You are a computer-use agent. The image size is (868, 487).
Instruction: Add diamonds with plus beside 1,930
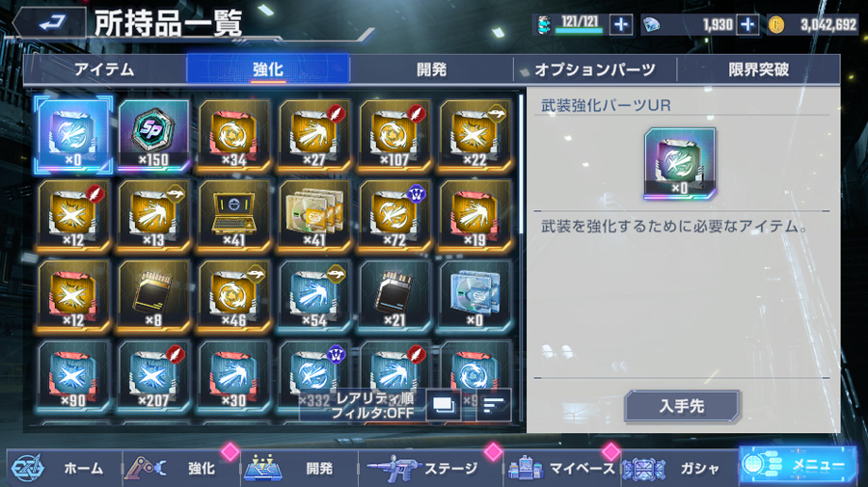tap(747, 24)
